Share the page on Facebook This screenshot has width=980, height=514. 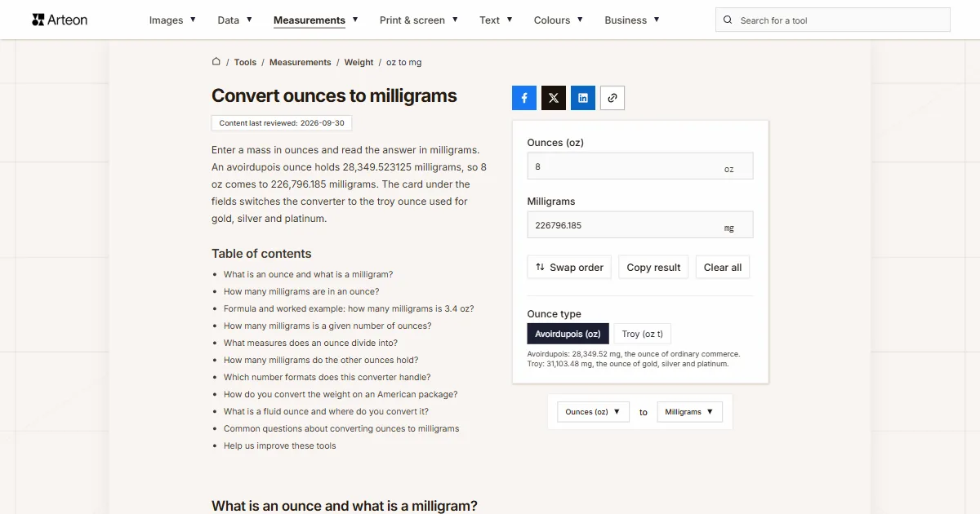[524, 98]
